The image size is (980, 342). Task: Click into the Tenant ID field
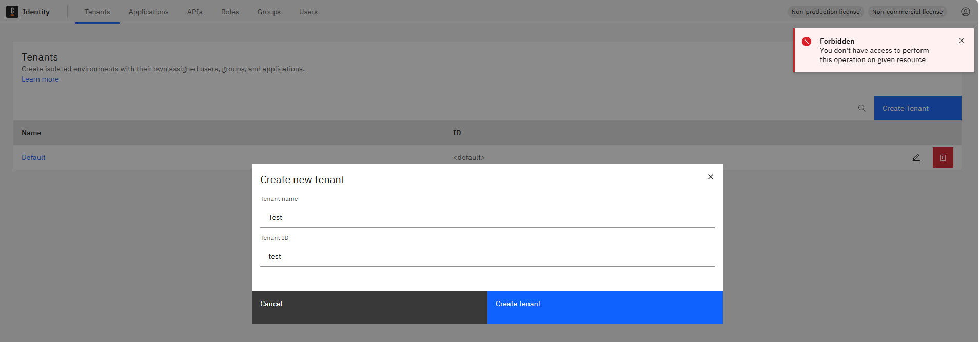[x=487, y=257]
